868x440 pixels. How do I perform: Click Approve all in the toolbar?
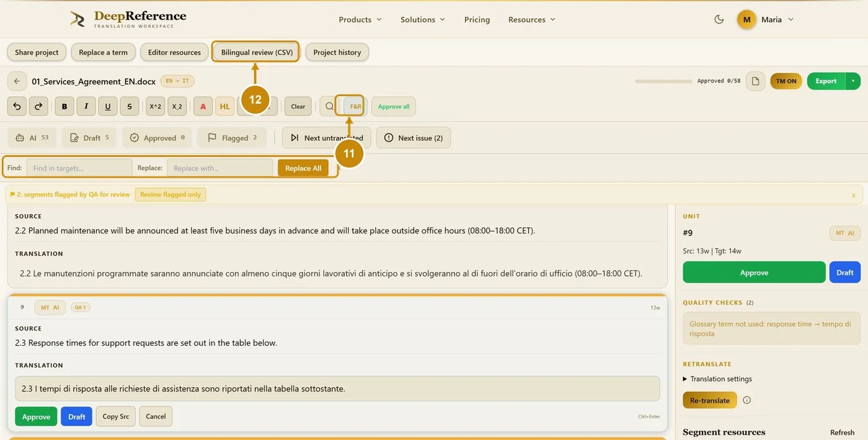click(394, 106)
